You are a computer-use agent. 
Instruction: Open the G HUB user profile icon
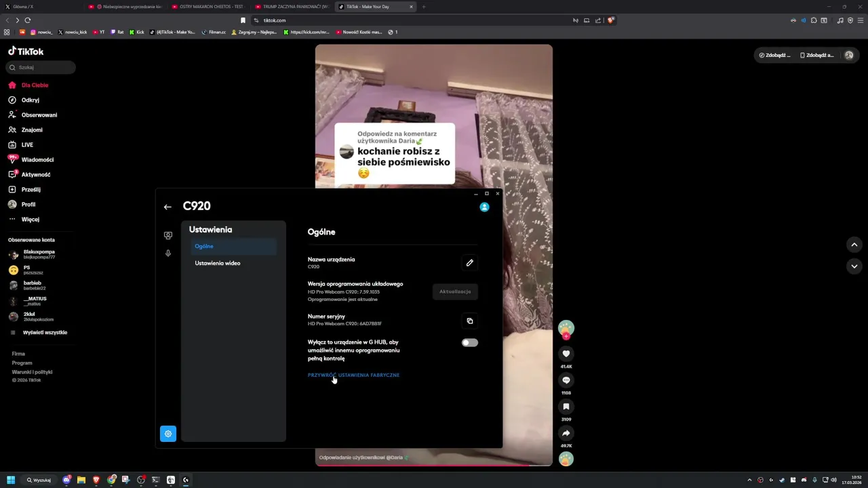tap(484, 207)
